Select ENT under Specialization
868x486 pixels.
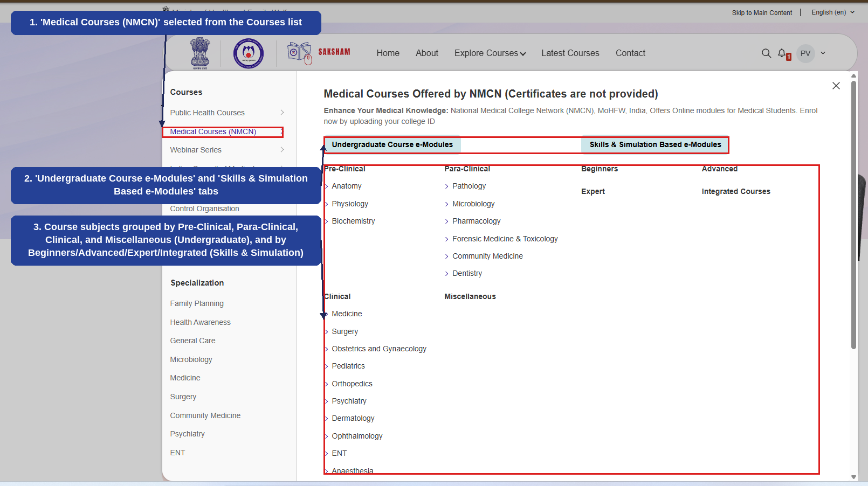click(177, 453)
